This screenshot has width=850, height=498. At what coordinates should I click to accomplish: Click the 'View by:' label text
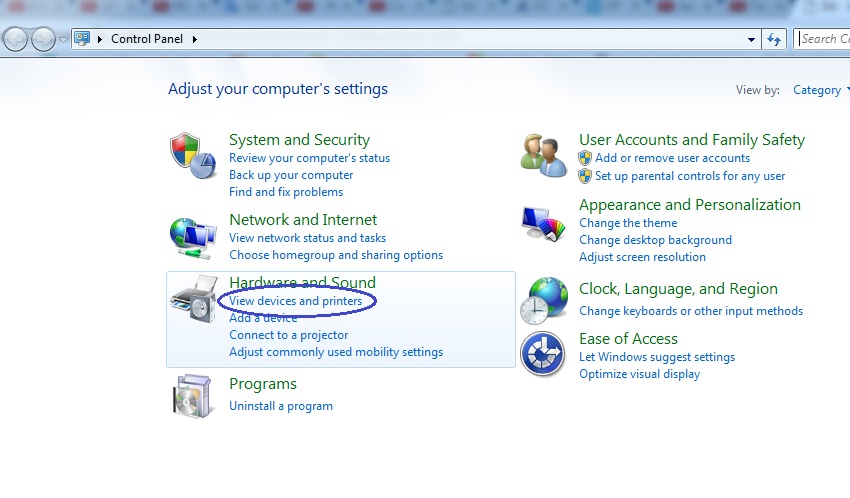757,90
